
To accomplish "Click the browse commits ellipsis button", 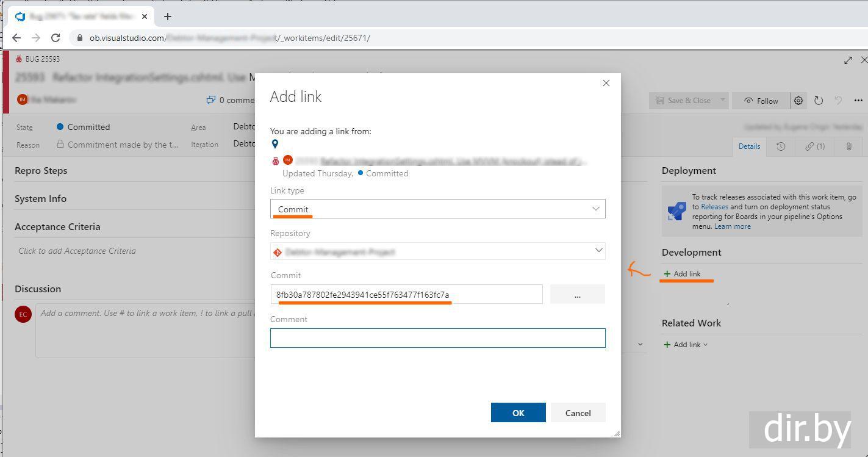I will 577,295.
